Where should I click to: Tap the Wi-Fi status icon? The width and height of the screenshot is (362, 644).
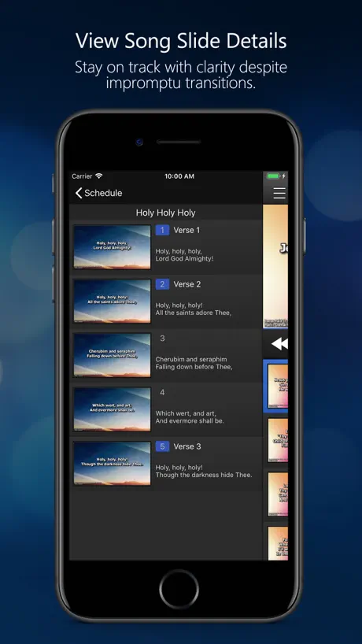point(99,176)
